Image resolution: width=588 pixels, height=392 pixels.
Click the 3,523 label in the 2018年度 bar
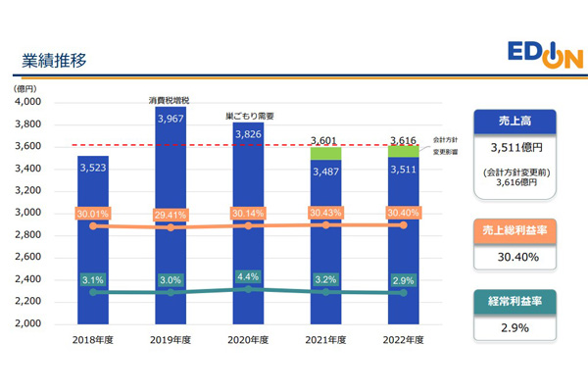(x=94, y=168)
